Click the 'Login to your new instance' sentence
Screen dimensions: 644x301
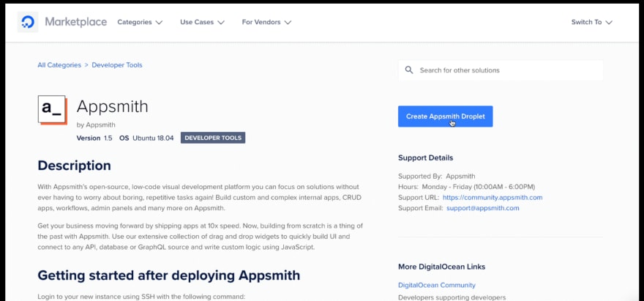click(x=141, y=297)
